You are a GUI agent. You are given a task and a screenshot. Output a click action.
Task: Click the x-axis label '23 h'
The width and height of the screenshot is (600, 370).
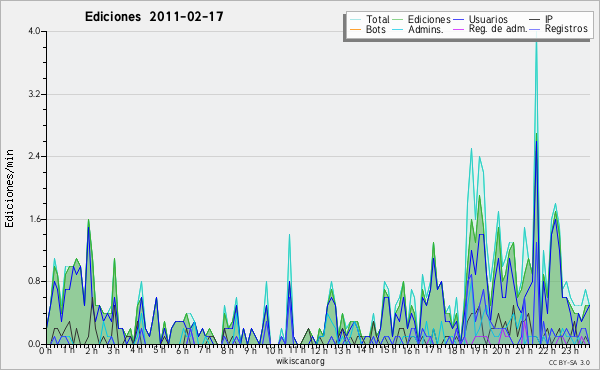tap(569, 350)
